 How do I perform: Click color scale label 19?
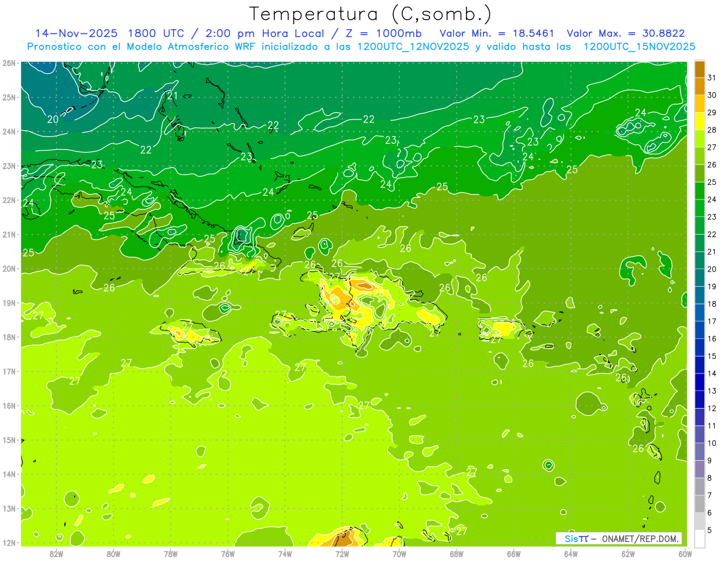coord(712,286)
